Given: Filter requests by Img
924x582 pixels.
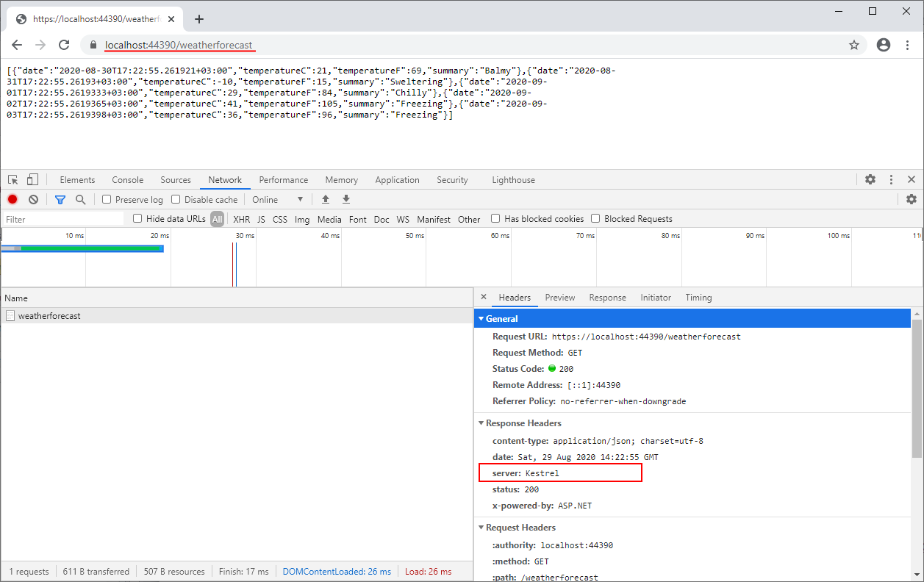Looking at the screenshot, I should coord(302,219).
